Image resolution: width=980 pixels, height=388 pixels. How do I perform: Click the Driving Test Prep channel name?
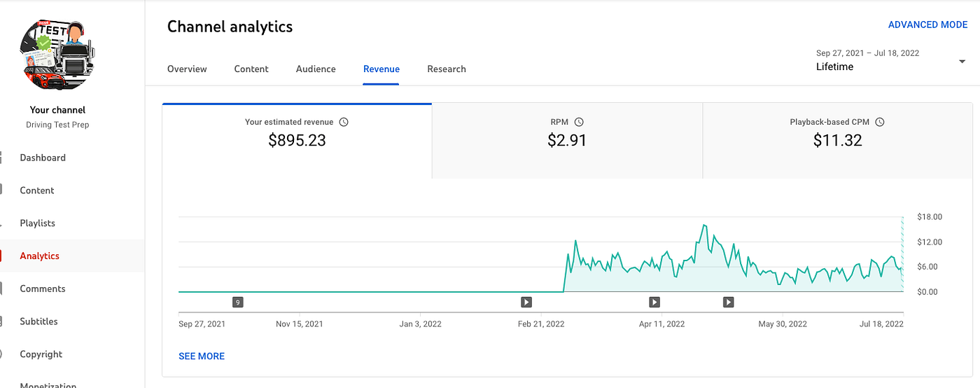[57, 125]
